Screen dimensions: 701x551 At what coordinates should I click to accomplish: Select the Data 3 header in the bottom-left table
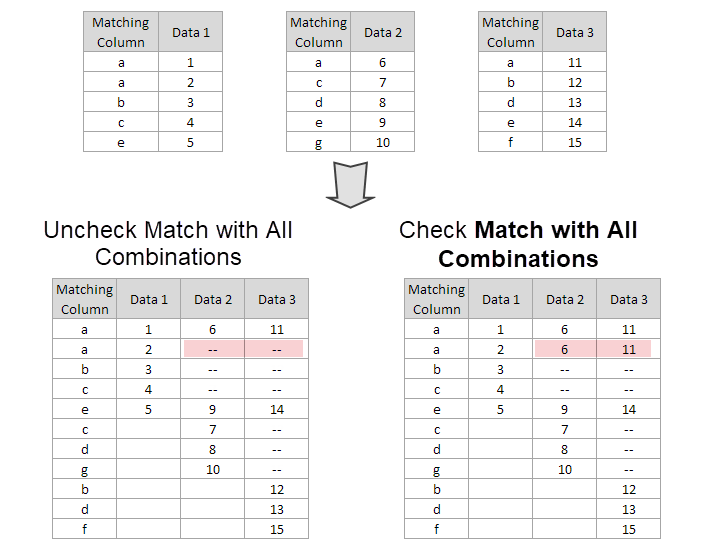[x=277, y=299]
